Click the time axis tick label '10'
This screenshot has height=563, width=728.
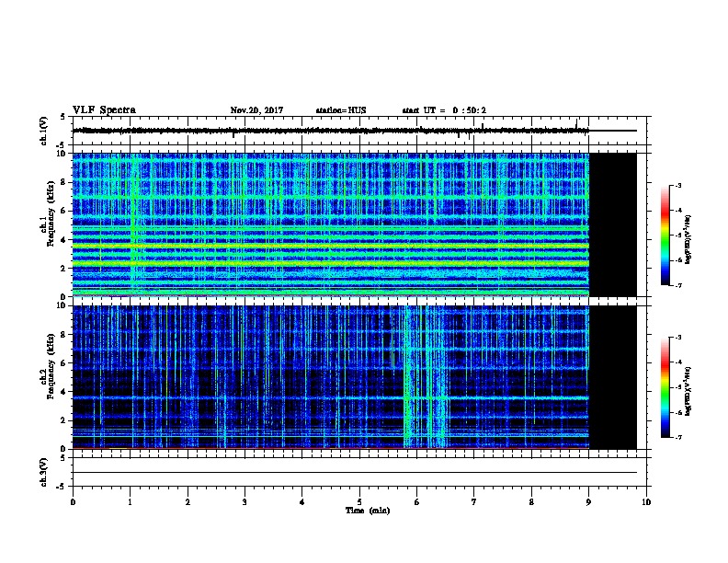tap(646, 501)
